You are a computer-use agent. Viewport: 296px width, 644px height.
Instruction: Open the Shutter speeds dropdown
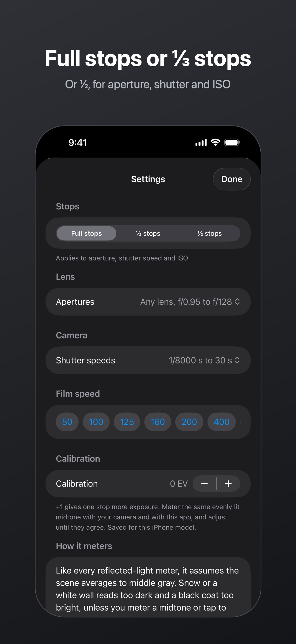click(x=148, y=360)
